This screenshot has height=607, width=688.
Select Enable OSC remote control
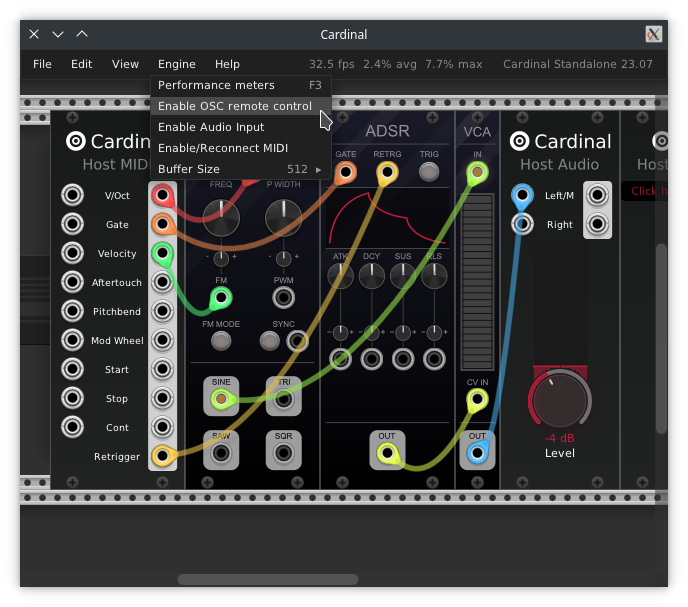coord(235,106)
